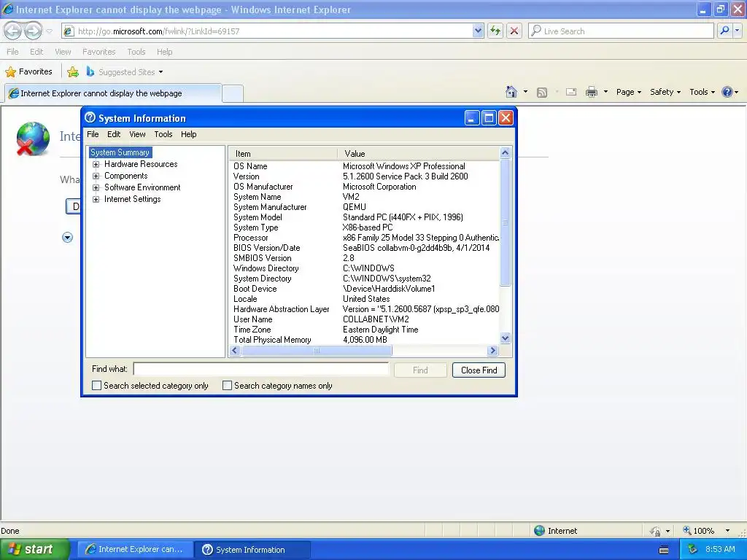Image resolution: width=747 pixels, height=560 pixels.
Task: Open System Information Help menu
Action: pos(189,134)
